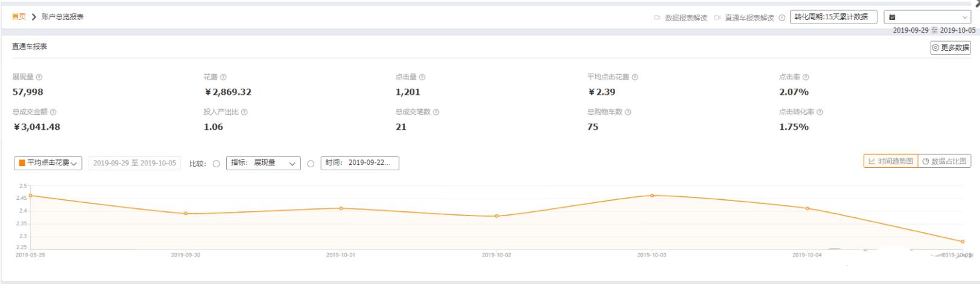Open the calendar date range dropdown
The width and height of the screenshot is (980, 285).
(928, 18)
